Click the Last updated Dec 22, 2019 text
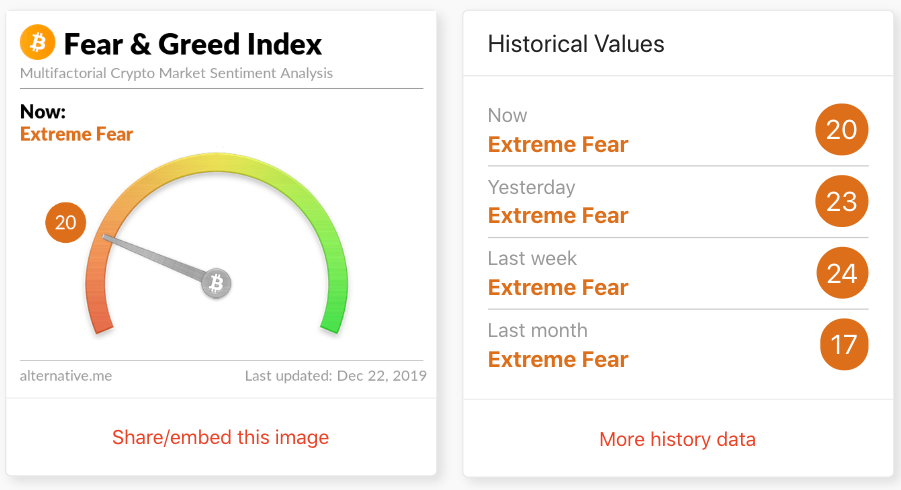Screen dimensions: 901x490 tap(336, 376)
